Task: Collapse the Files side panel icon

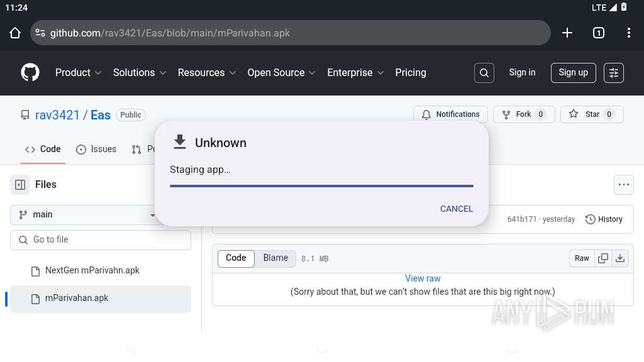Action: point(20,185)
